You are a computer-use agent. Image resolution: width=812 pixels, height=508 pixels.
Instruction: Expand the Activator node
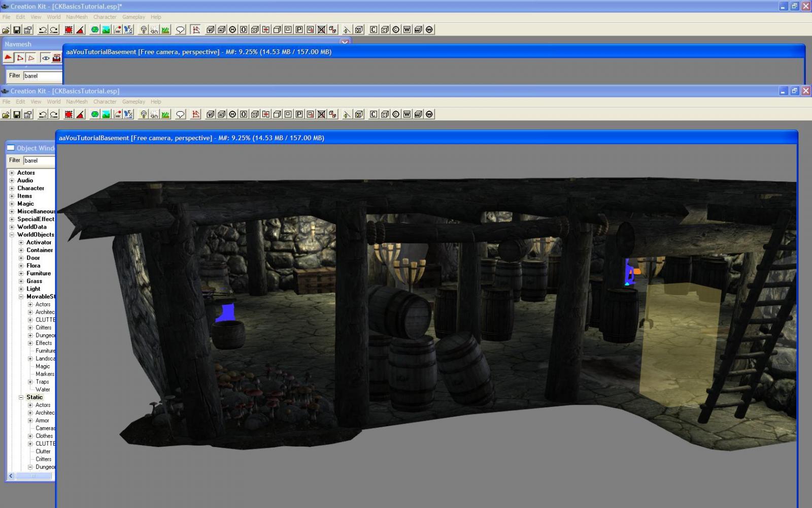click(21, 243)
